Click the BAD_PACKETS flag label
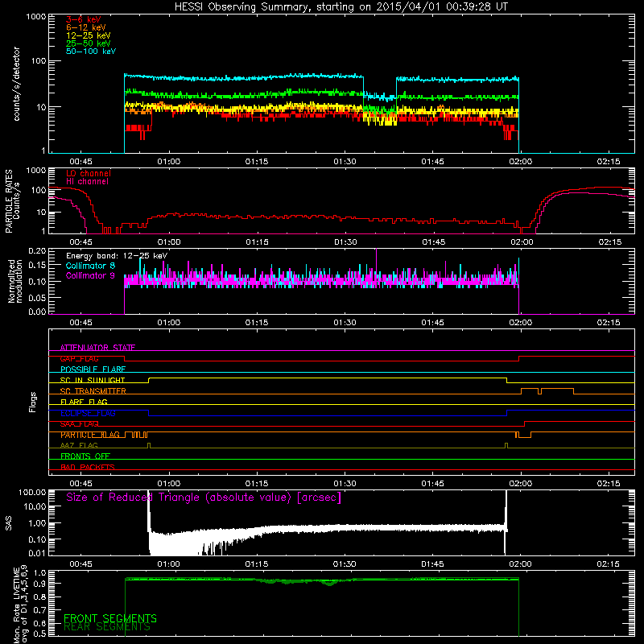644x644 pixels. tap(88, 467)
